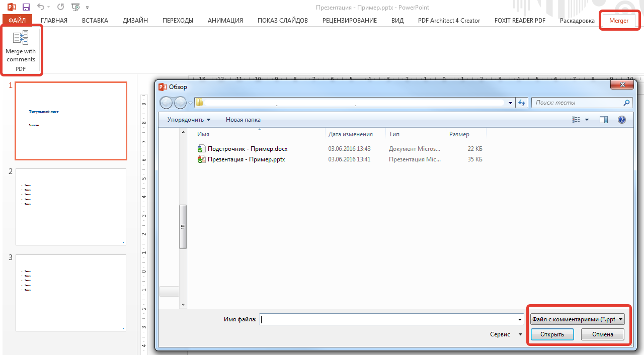
Task: Click the folder icon in address bar
Action: click(199, 103)
